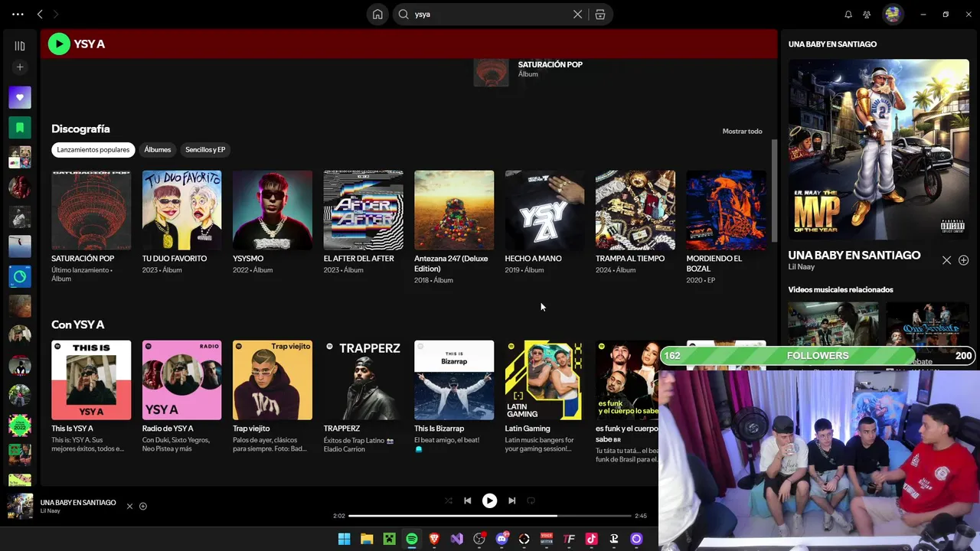
Task: Open the browse icon in the search bar
Action: (x=600, y=14)
